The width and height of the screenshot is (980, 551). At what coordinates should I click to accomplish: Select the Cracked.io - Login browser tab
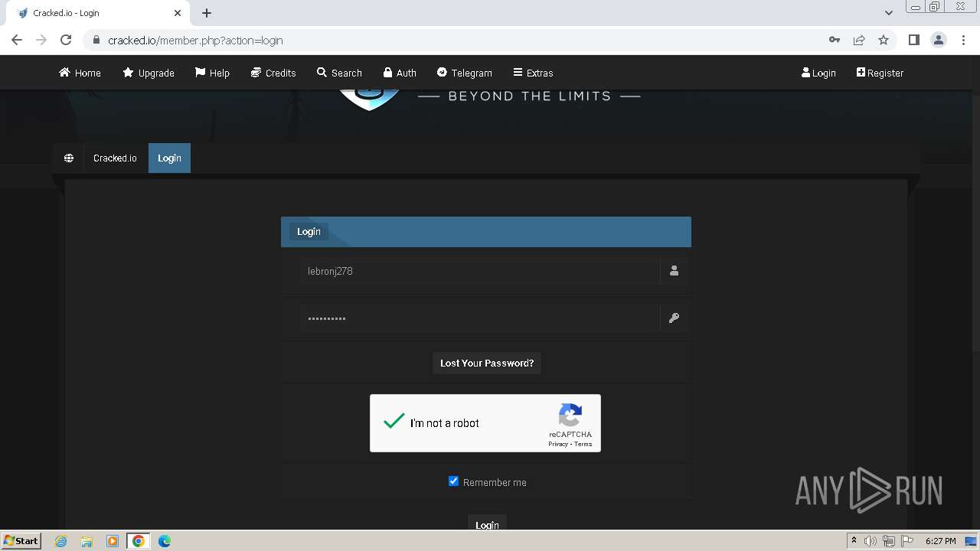(x=97, y=13)
